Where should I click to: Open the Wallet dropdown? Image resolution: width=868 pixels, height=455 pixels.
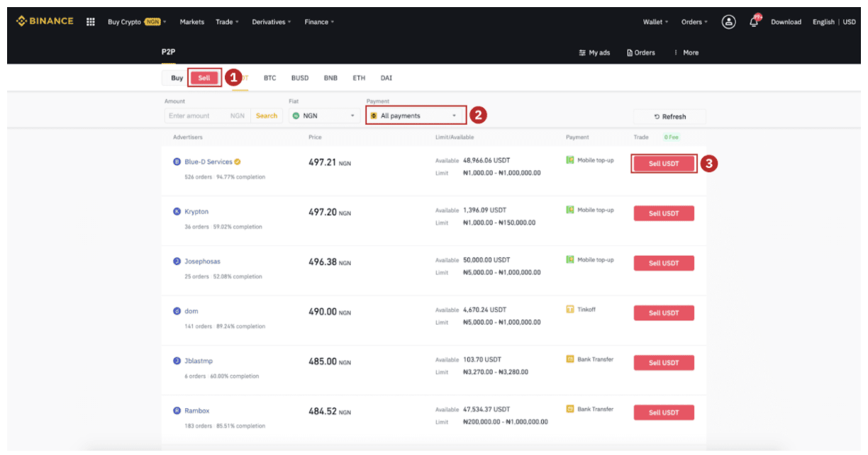[656, 22]
